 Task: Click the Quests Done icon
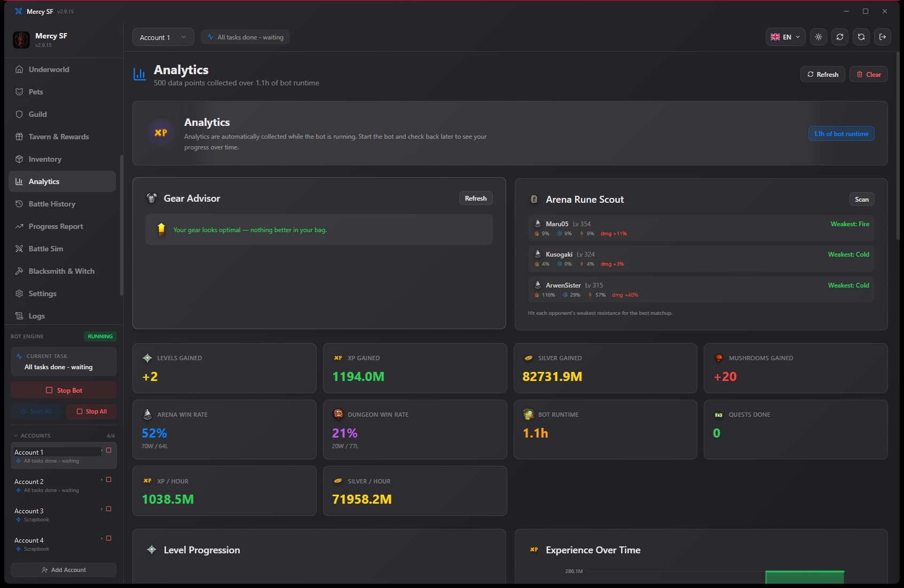pyautogui.click(x=719, y=415)
